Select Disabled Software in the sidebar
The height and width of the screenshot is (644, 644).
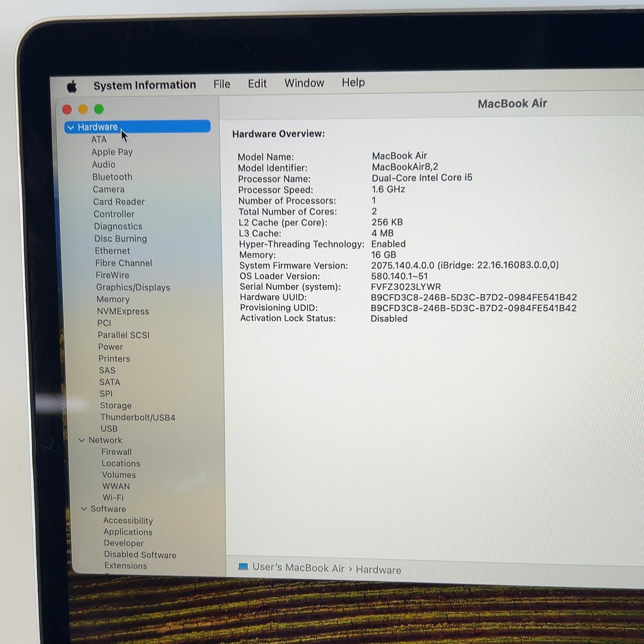[140, 555]
